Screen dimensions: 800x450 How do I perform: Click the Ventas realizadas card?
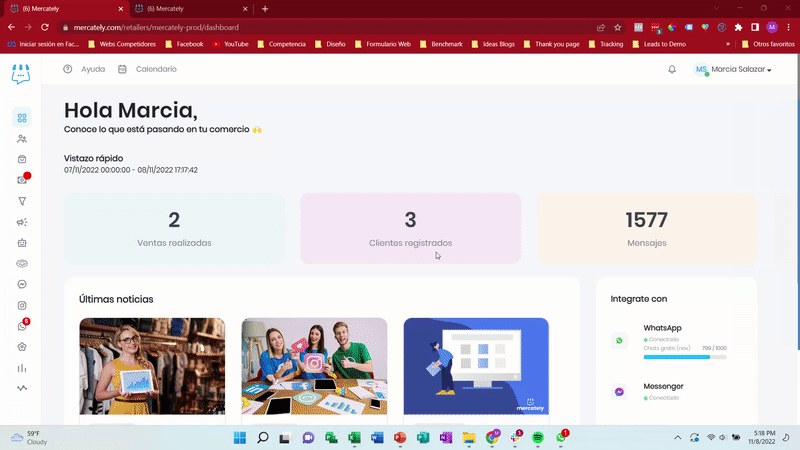[174, 229]
